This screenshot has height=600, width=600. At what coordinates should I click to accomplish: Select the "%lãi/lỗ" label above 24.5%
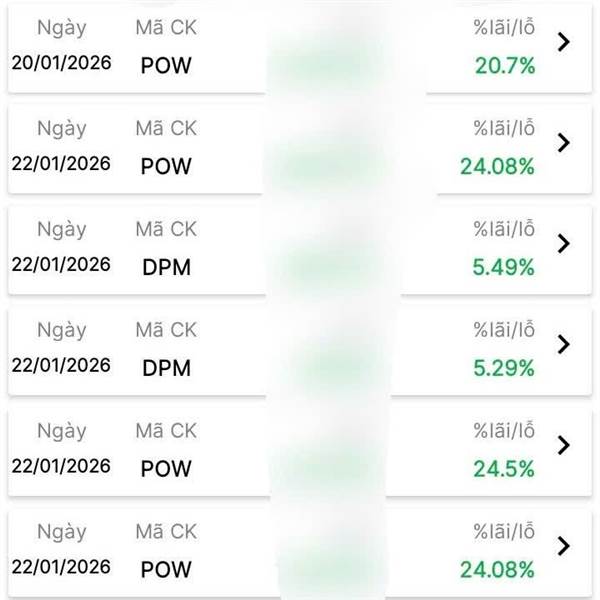click(x=504, y=431)
